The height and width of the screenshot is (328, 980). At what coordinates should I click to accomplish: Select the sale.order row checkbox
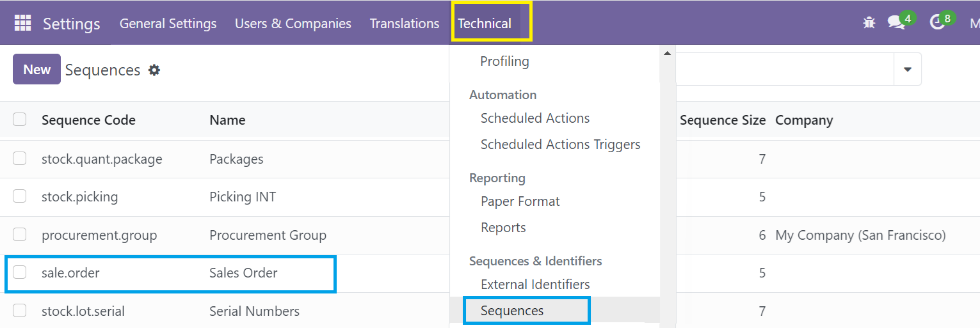20,272
